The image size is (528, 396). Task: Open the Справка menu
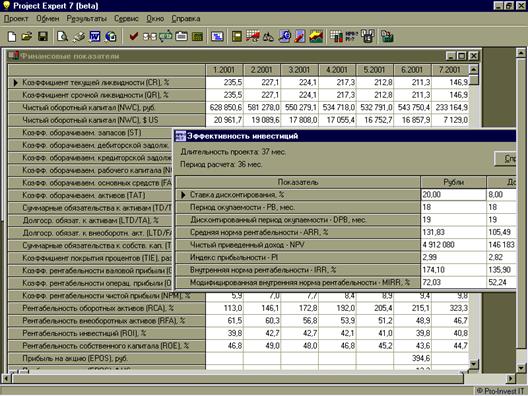186,19
